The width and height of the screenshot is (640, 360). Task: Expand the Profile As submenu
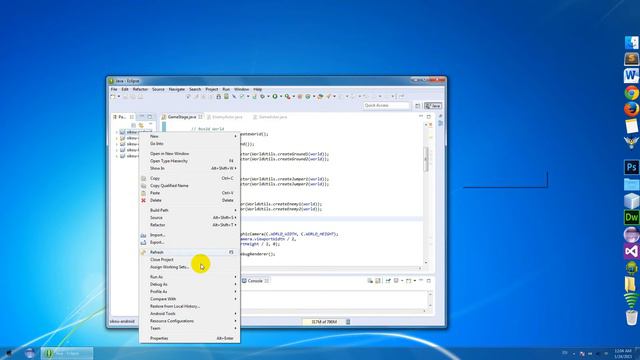[x=189, y=291]
